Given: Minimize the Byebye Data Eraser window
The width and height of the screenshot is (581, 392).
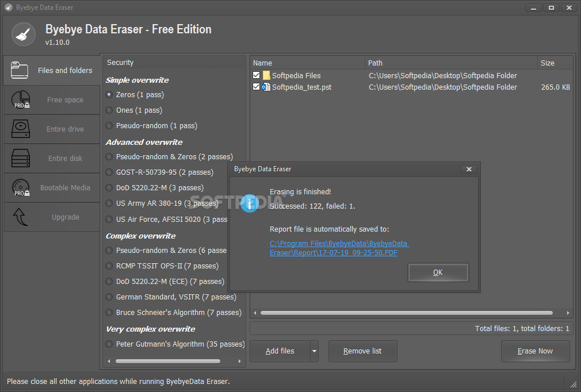Looking at the screenshot, I should (534, 8).
